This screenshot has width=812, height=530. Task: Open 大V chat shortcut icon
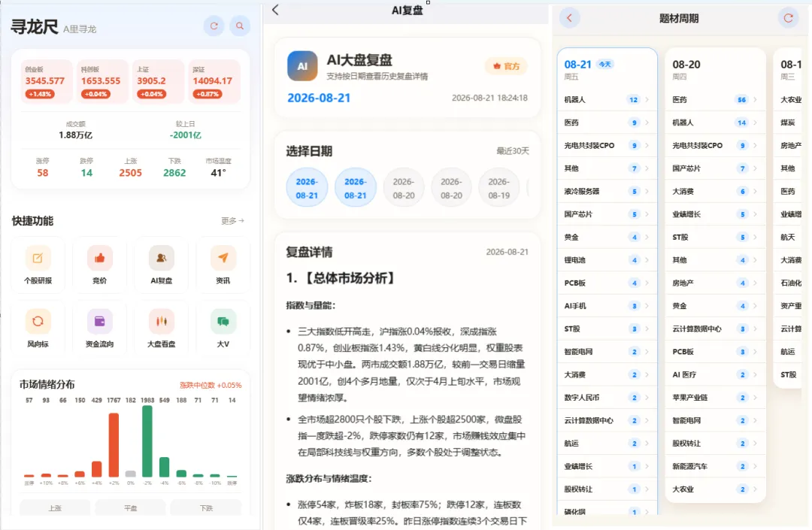point(223,322)
